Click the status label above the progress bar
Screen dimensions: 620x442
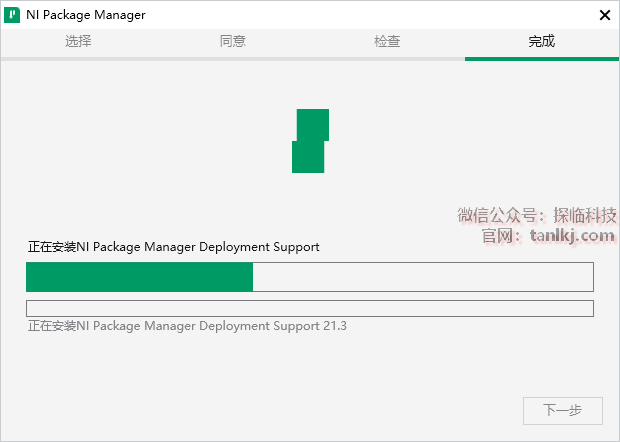click(x=174, y=247)
